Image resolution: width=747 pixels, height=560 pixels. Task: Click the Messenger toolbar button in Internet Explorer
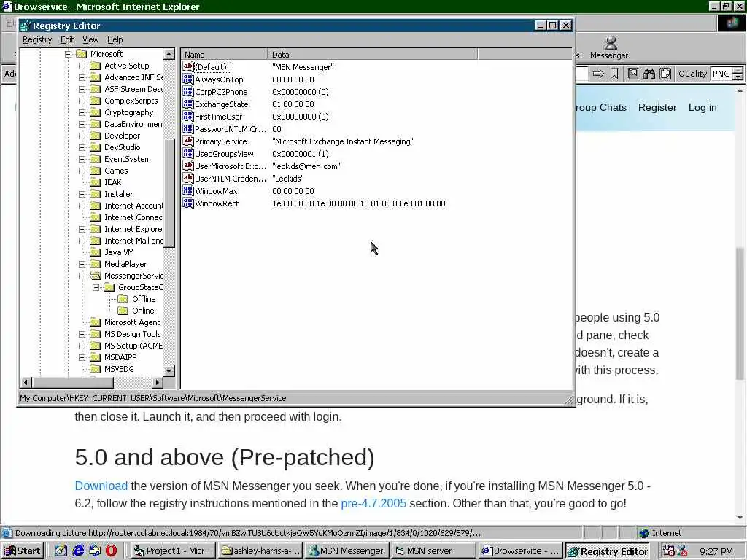point(609,47)
